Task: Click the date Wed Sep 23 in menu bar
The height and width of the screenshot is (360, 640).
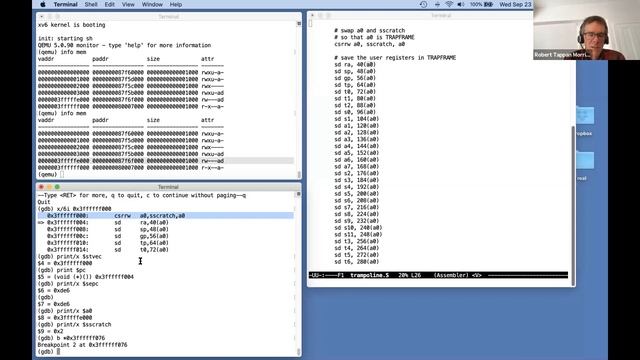Action: (x=516, y=4)
